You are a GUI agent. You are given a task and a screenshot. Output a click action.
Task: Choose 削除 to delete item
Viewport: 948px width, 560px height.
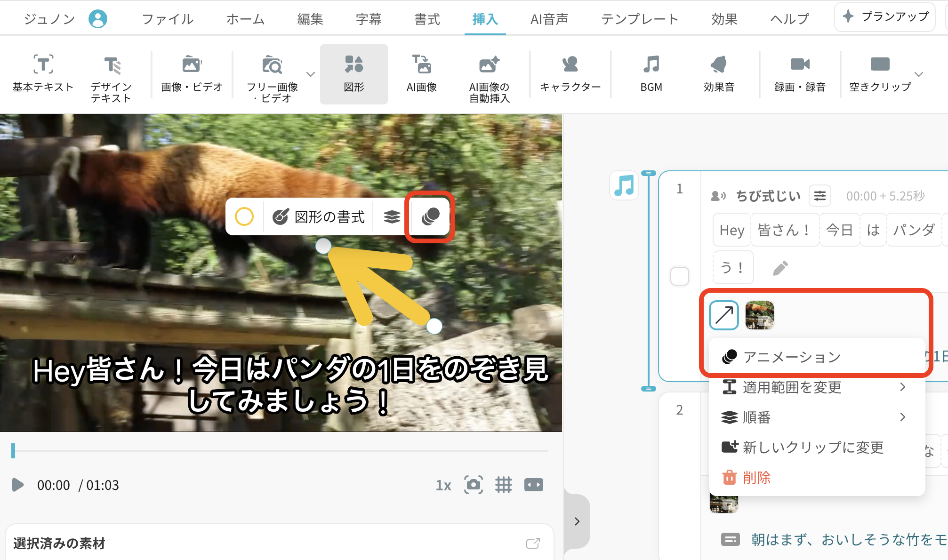816,478
